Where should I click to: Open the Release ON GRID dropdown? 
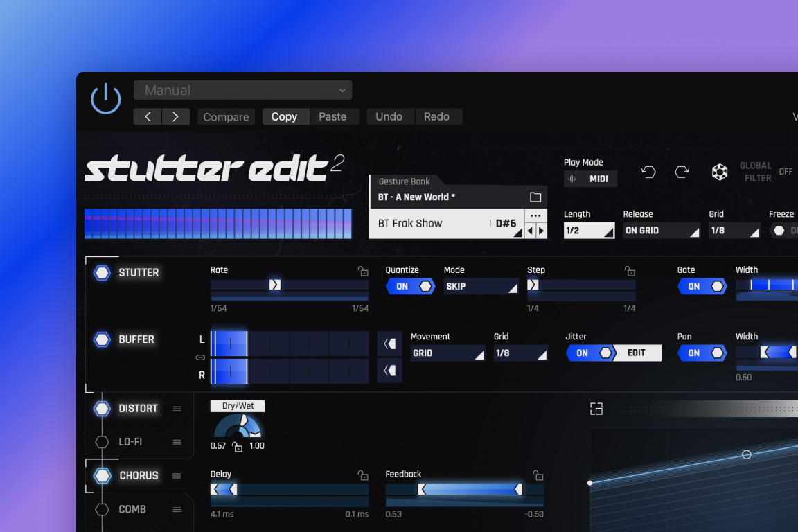coord(662,231)
